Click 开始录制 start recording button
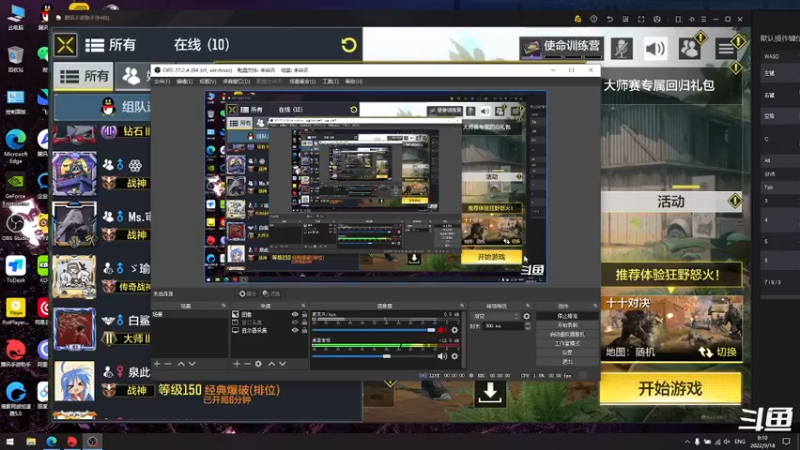The height and width of the screenshot is (450, 800). (x=567, y=326)
